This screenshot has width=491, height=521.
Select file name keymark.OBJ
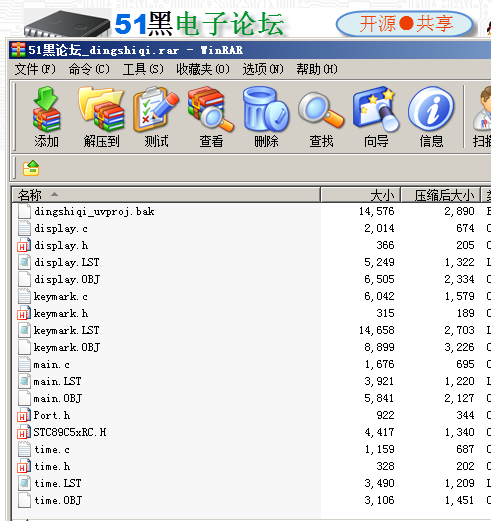tap(67, 347)
